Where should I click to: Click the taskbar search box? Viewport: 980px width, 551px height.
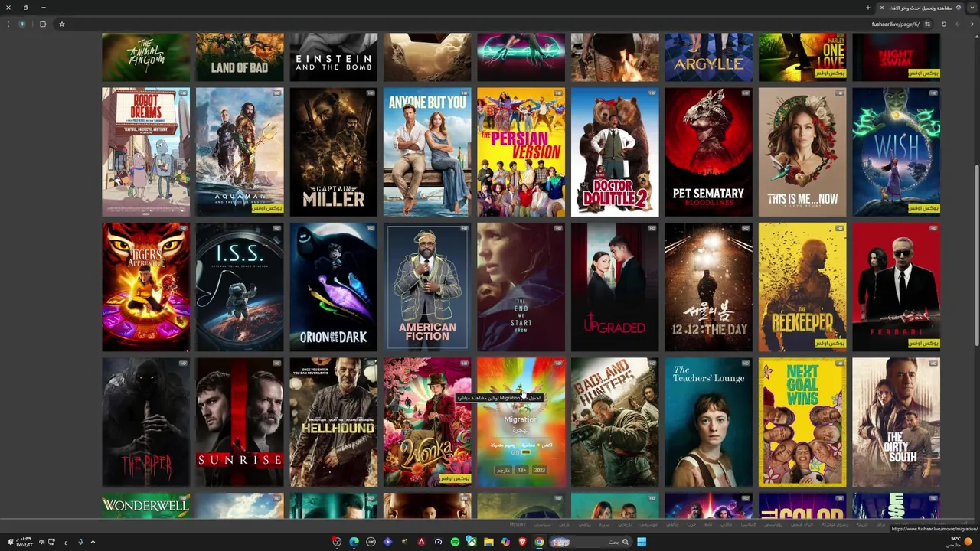click(590, 542)
